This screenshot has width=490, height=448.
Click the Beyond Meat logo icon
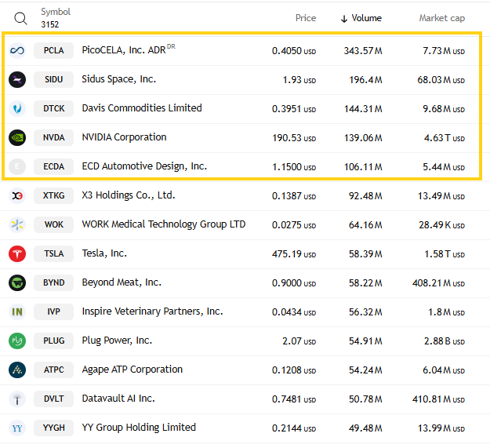tap(17, 282)
